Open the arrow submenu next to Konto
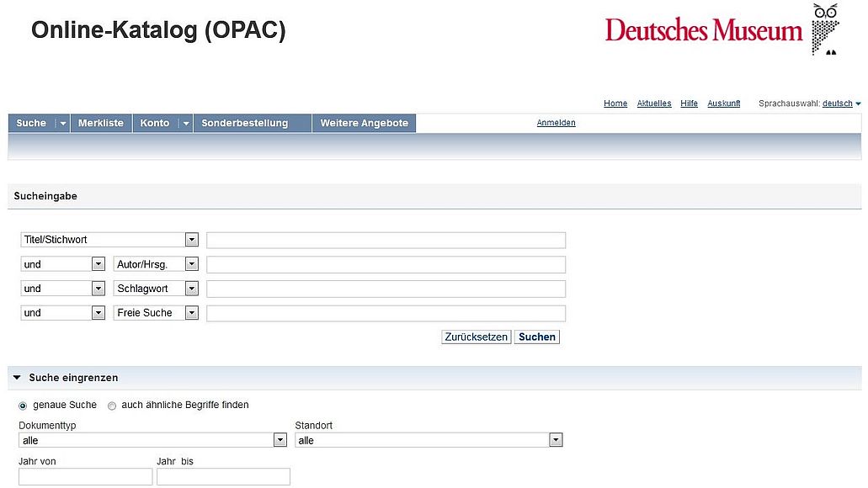Image resolution: width=868 pixels, height=488 pixels. [185, 123]
